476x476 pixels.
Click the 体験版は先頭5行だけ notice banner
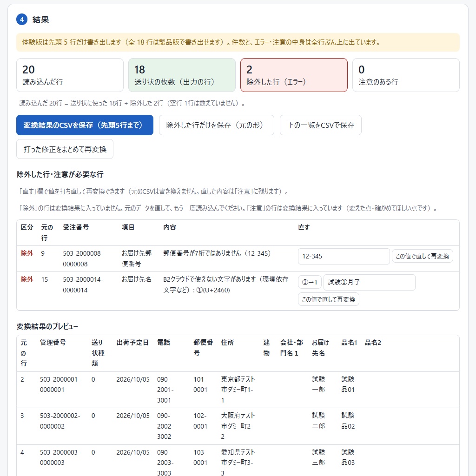[x=238, y=42]
